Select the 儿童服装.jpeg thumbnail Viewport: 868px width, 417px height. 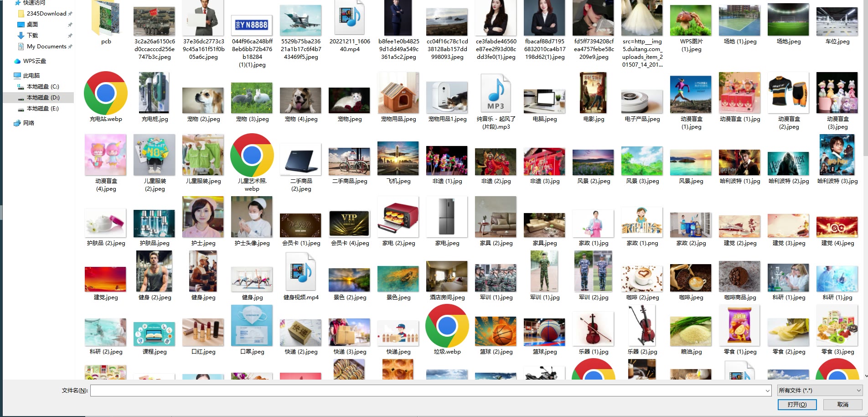203,155
